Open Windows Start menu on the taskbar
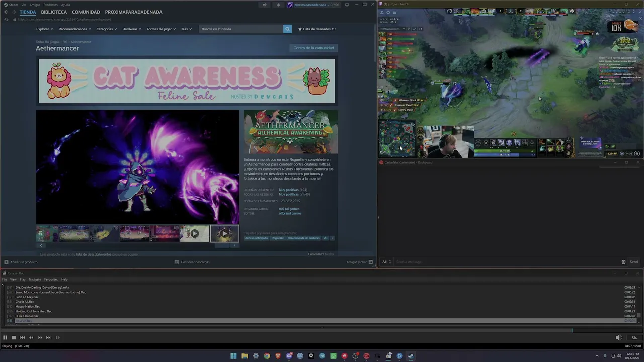This screenshot has height=362, width=644. (233, 356)
